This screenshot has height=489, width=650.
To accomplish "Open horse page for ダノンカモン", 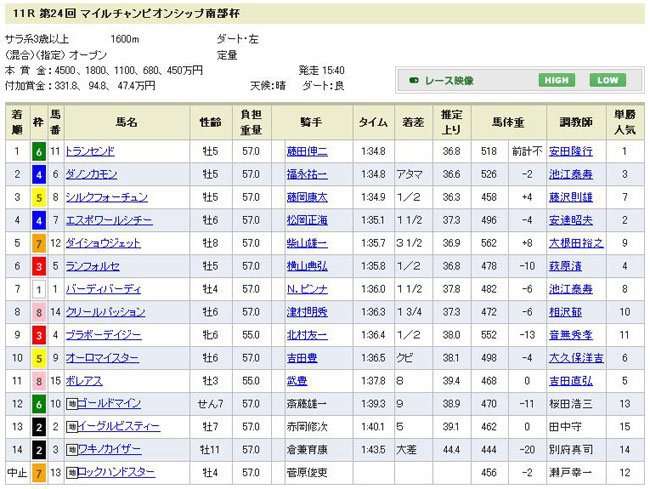I will click(x=92, y=174).
